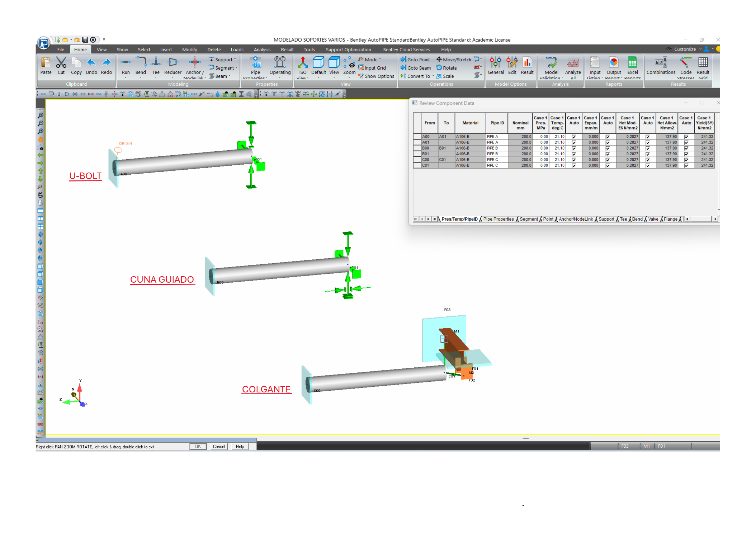Open the Support Optimization ribbon tab
Viewport: 756px width, 542px height.
coord(348,50)
